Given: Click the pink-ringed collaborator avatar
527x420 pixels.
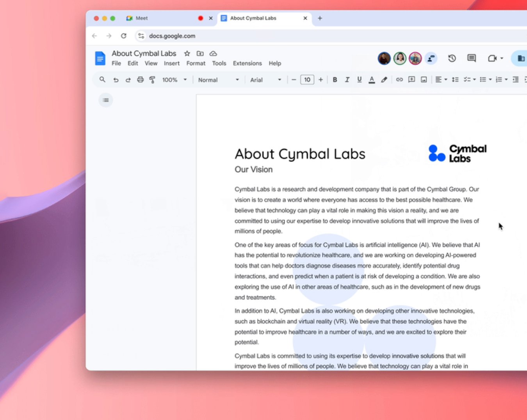Looking at the screenshot, I should point(415,58).
